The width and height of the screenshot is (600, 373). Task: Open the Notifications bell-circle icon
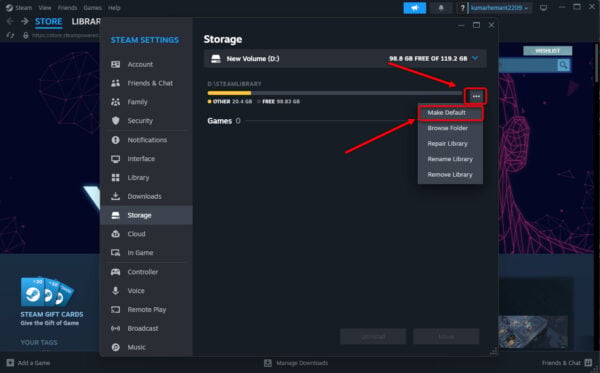(x=116, y=140)
